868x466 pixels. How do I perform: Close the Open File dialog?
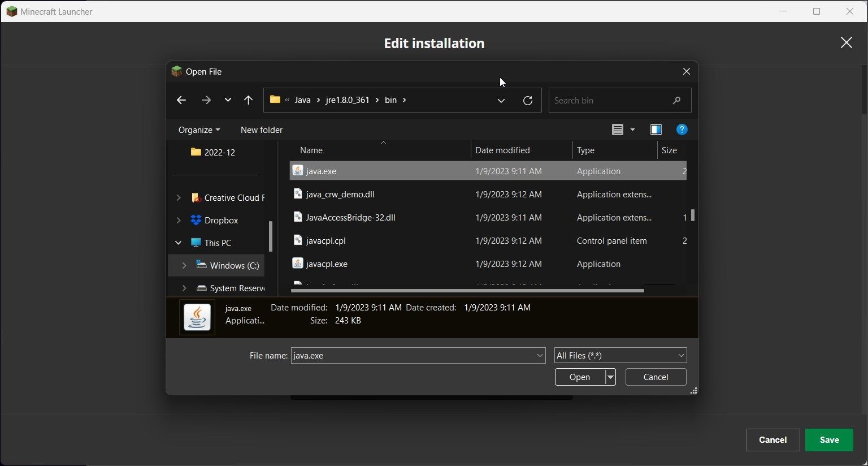coord(687,71)
